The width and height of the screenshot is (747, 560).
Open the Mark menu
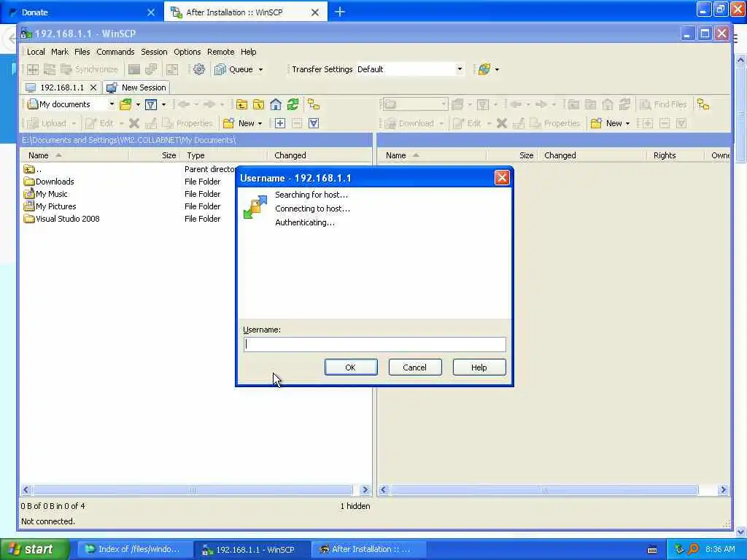pyautogui.click(x=60, y=52)
